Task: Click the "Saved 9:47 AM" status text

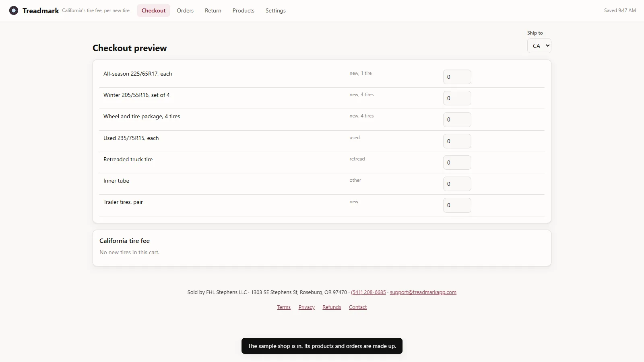Action: 620,10
